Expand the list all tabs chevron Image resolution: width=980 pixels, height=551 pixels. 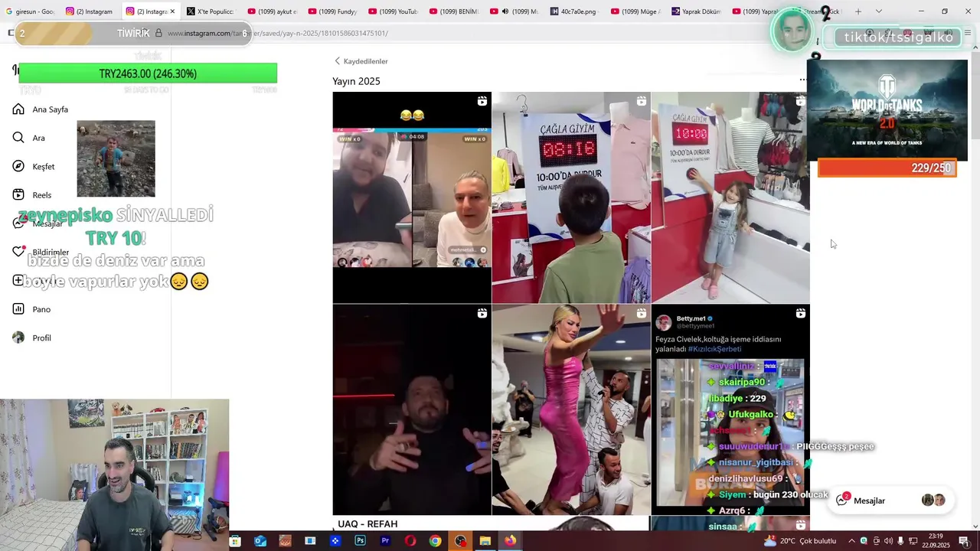pyautogui.click(x=878, y=11)
